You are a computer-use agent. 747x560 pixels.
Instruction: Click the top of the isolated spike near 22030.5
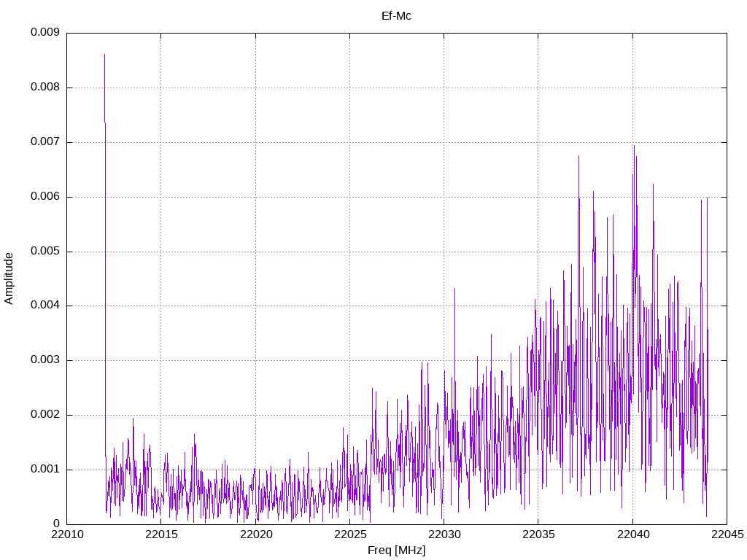(454, 289)
